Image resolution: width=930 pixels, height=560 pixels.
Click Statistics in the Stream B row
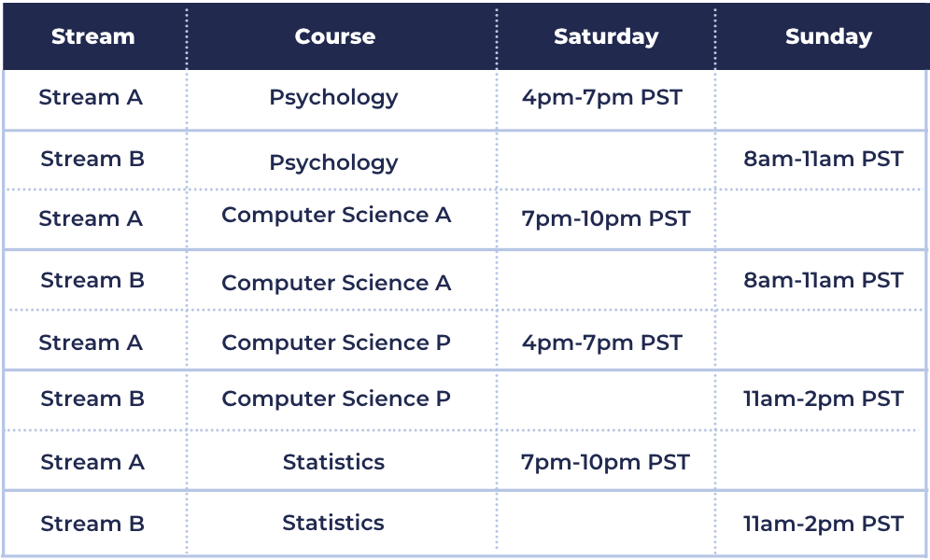pos(333,523)
